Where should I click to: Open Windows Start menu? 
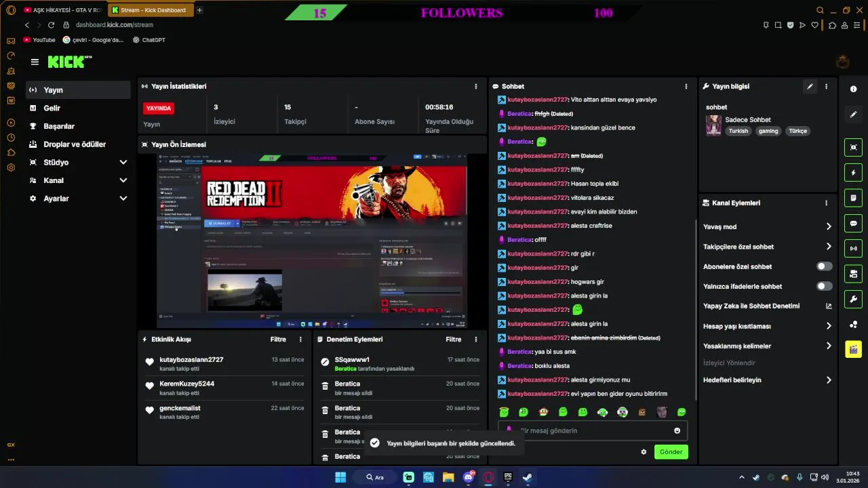[340, 477]
